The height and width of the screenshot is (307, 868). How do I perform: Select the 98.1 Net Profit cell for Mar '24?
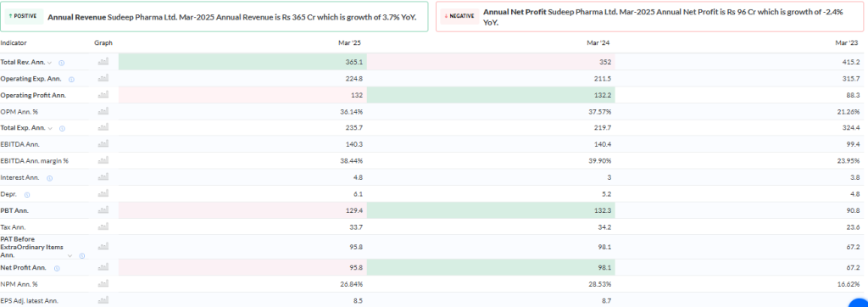coord(491,267)
